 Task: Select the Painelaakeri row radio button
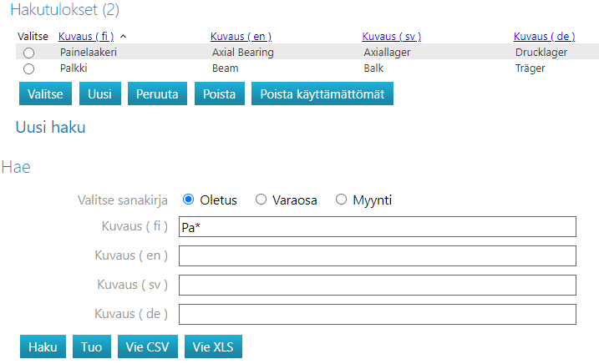coord(29,52)
